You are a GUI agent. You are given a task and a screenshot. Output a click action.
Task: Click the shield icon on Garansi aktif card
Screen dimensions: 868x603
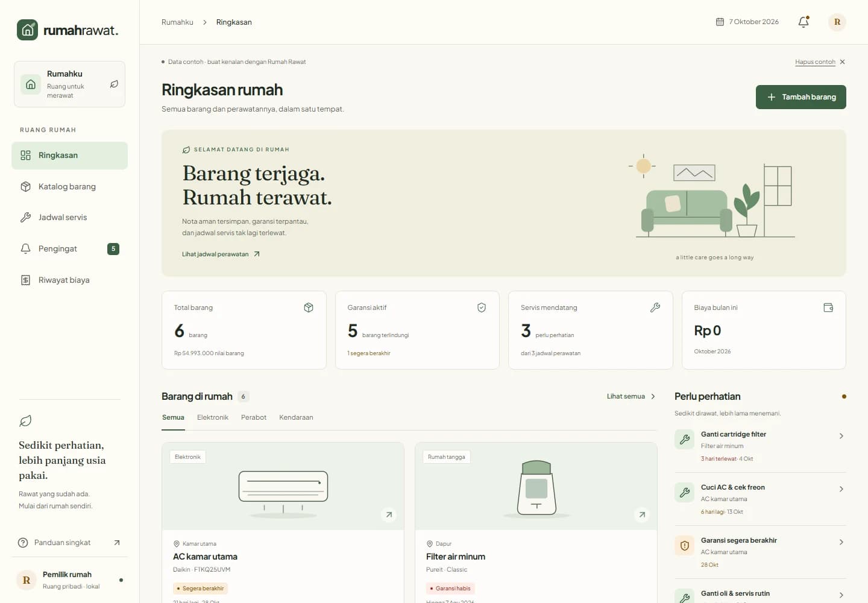point(482,308)
